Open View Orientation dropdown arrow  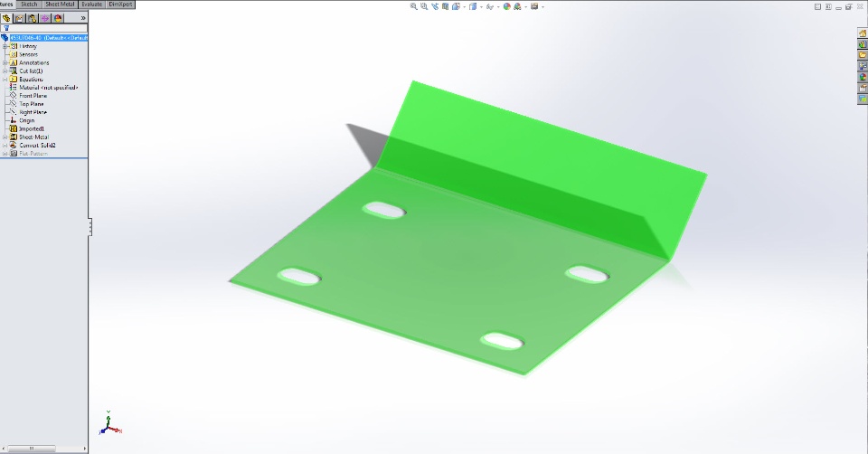(x=463, y=7)
